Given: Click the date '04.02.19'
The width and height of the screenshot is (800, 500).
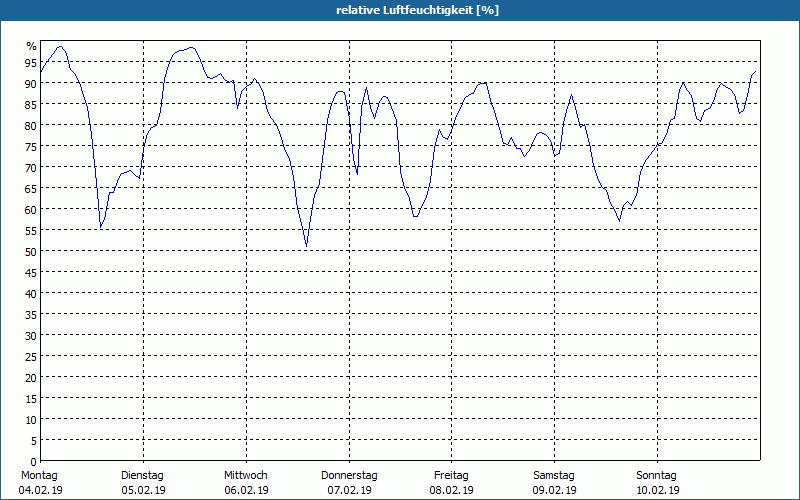Looking at the screenshot, I should pyautogui.click(x=40, y=490).
